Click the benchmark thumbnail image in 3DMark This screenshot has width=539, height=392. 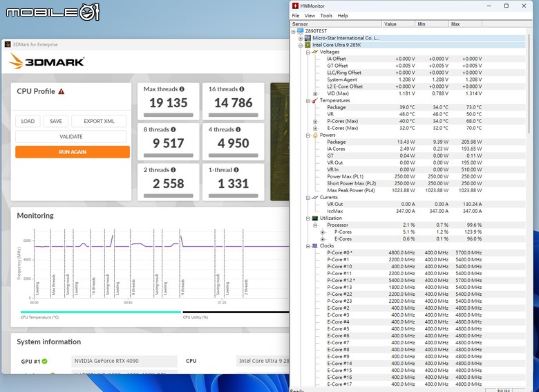click(280, 142)
